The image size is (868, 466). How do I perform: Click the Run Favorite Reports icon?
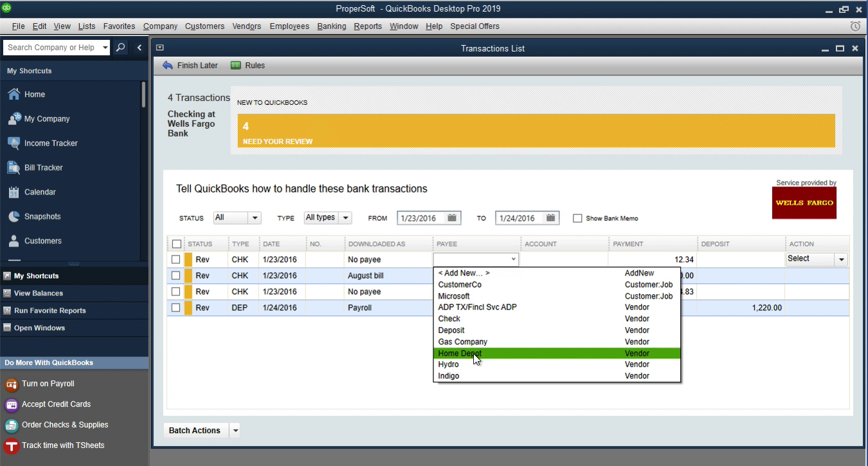click(x=7, y=310)
